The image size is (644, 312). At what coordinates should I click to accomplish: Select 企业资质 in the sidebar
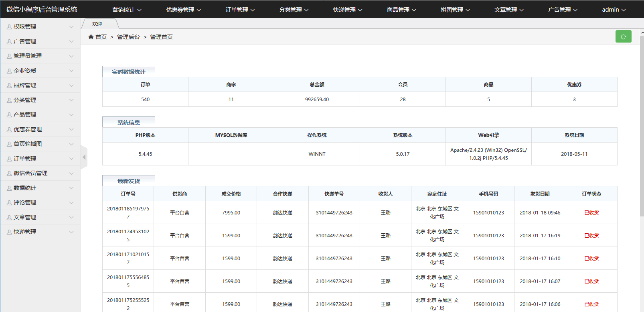click(25, 71)
